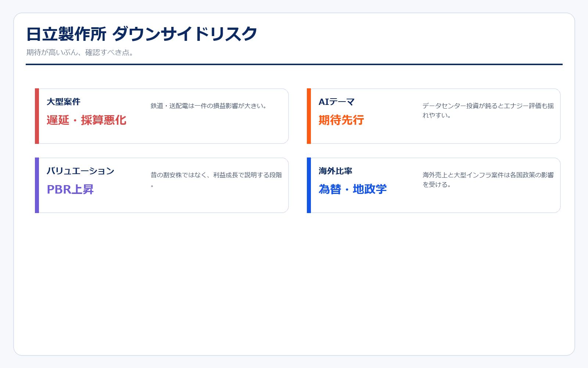This screenshot has height=368, width=588.
Task: Click the description starting with 昔の割安株ではなく
Action: tap(216, 180)
